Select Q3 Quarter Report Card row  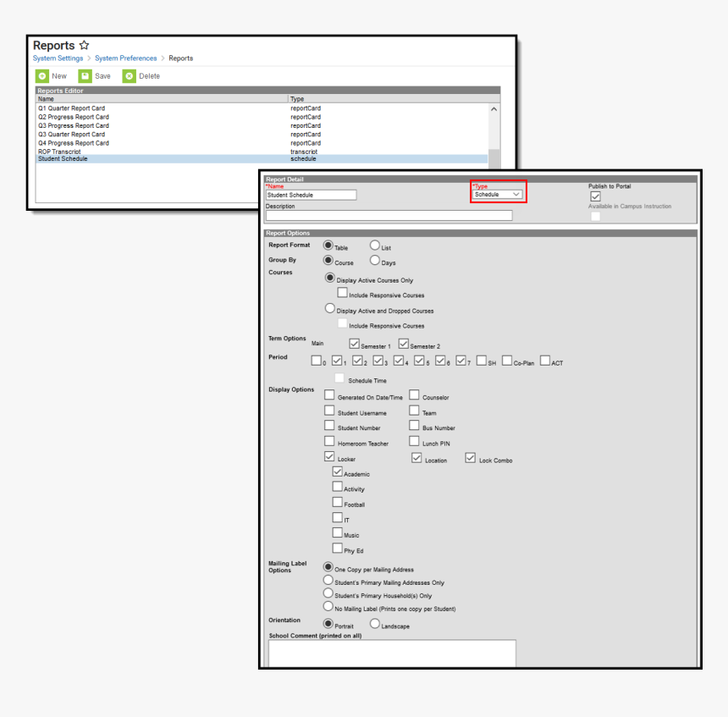pos(262,135)
